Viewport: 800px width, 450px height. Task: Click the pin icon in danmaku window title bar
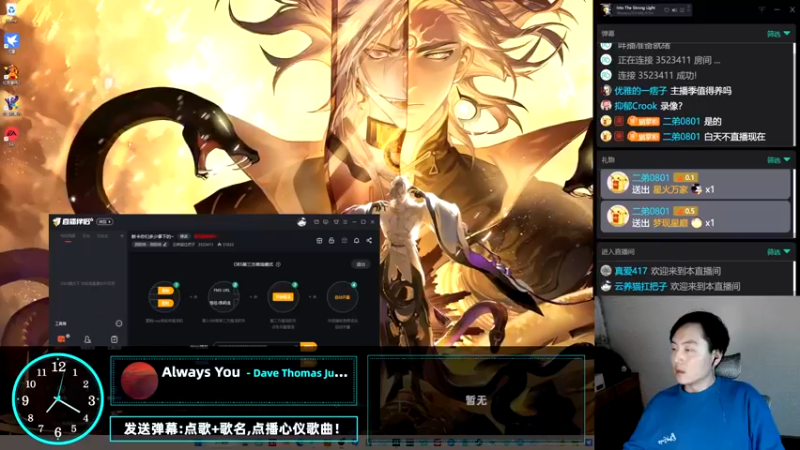click(762, 9)
